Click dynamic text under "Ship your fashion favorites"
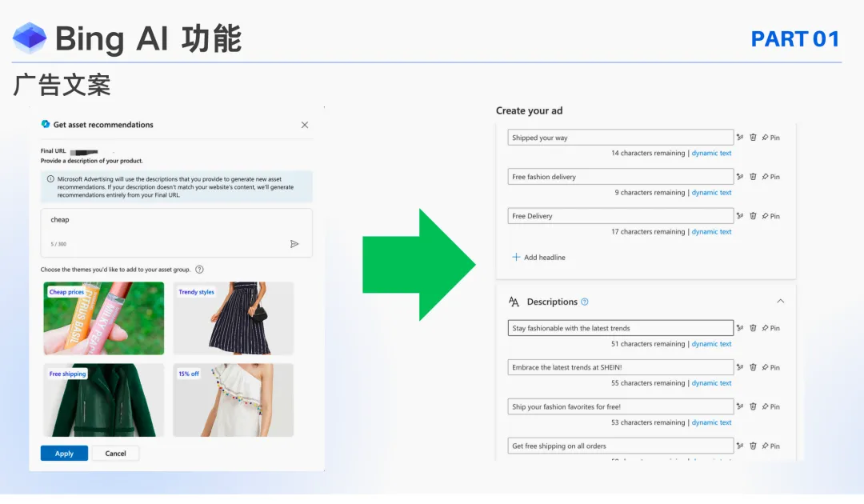Viewport: 864px width, 504px height. click(711, 422)
